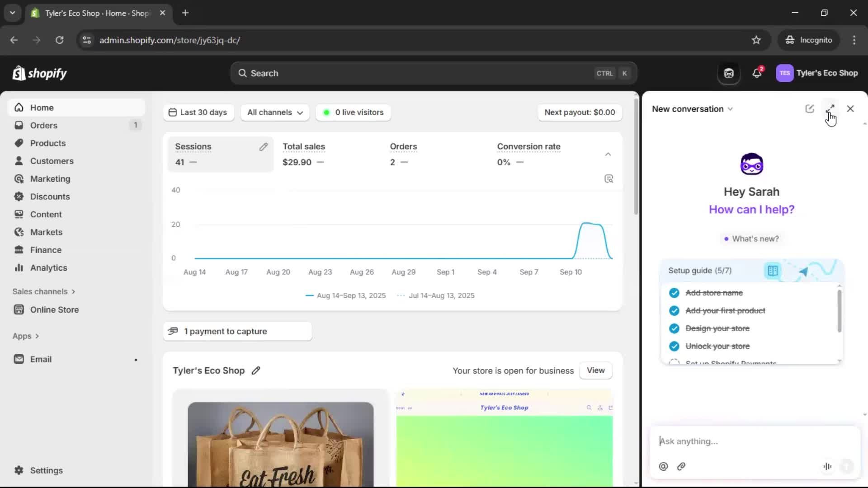This screenshot has height=488, width=868.
Task: Toggle the Design your store checkmark
Action: [x=674, y=328]
